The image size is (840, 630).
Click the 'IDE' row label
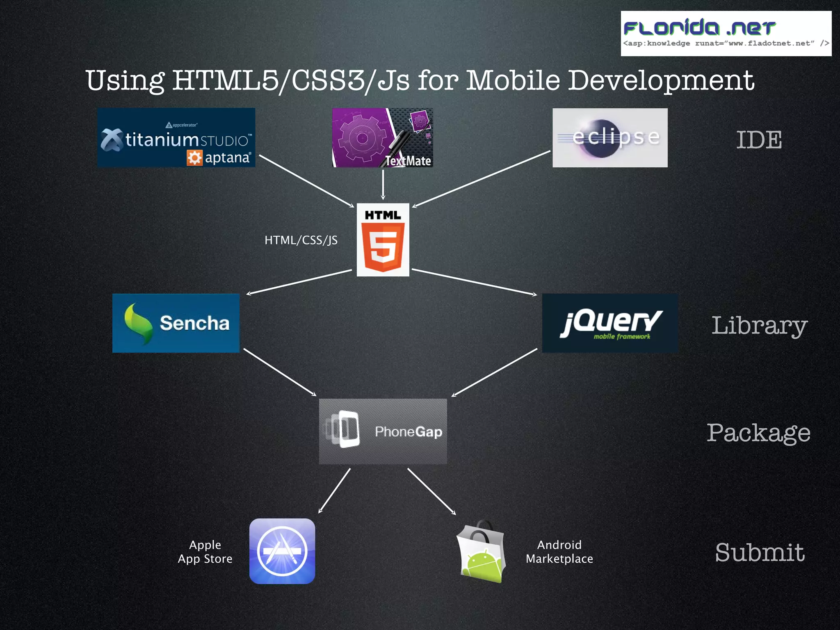tap(759, 140)
